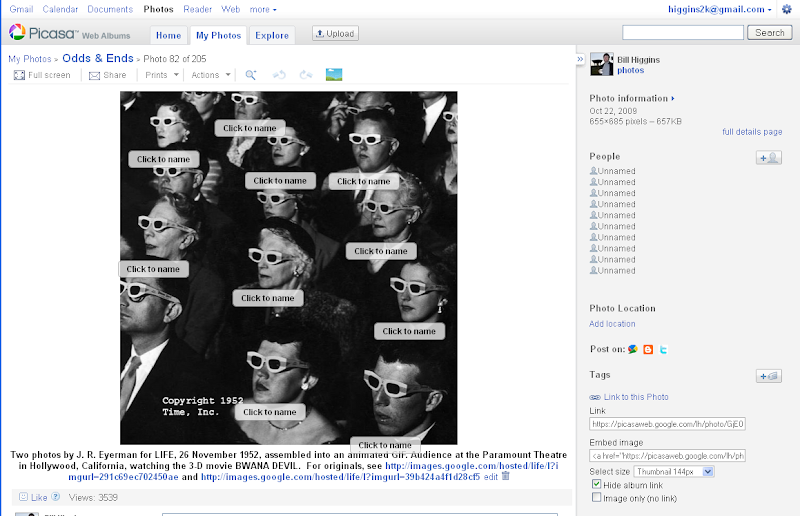Click the landscape picture toolbar icon
The width and height of the screenshot is (800, 516).
pos(334,75)
